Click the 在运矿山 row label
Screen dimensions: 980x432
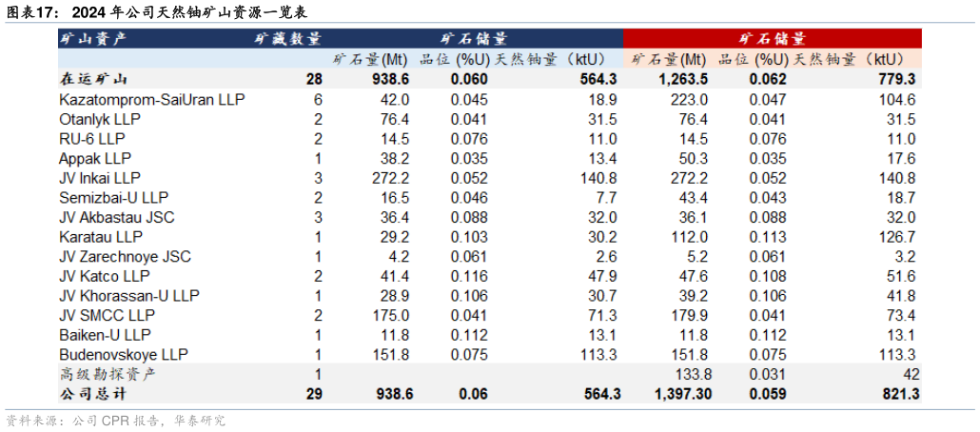pos(93,79)
